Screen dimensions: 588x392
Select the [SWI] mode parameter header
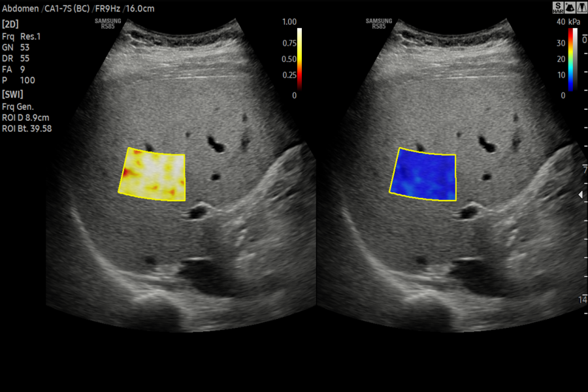click(x=12, y=94)
